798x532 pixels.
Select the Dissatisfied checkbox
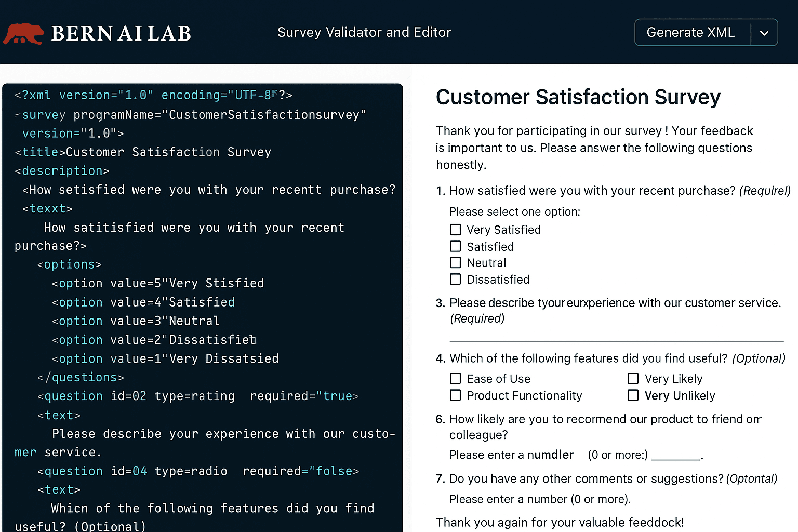pyautogui.click(x=456, y=280)
